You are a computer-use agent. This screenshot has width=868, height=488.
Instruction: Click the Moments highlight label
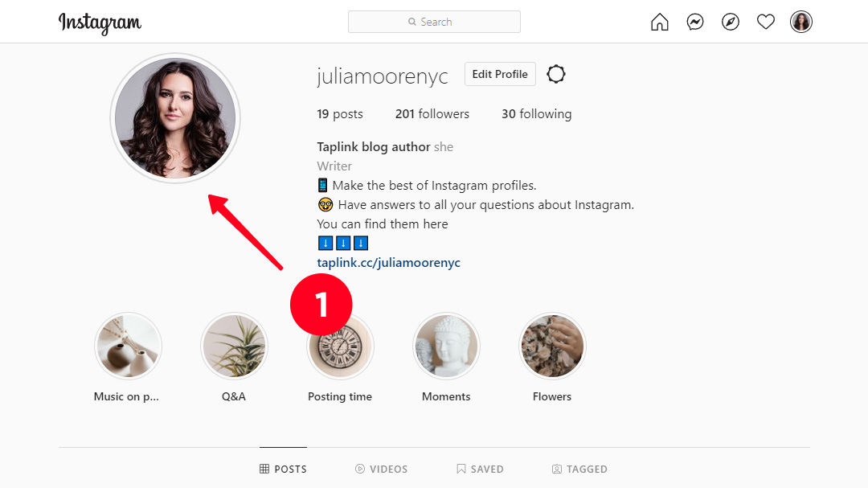(446, 396)
